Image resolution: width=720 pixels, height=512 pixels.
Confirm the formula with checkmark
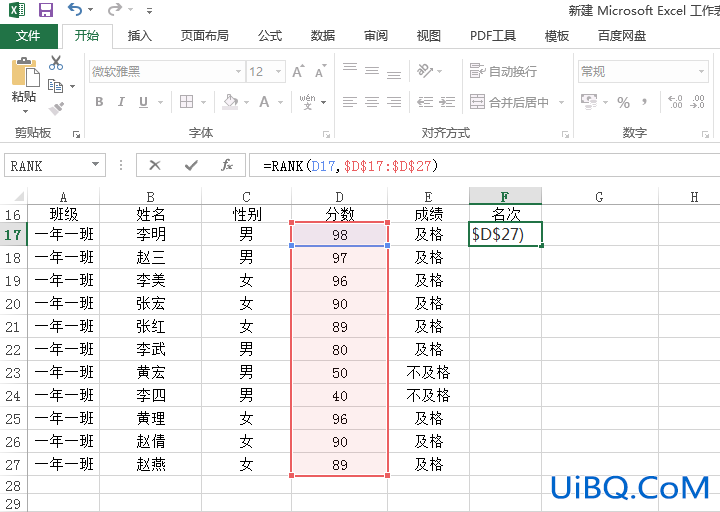tap(191, 165)
